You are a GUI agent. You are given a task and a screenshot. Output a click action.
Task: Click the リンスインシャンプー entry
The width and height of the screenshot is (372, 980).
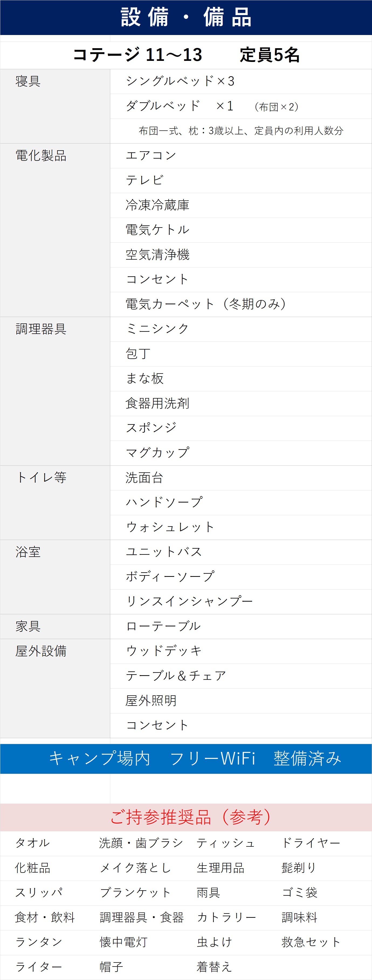(189, 601)
